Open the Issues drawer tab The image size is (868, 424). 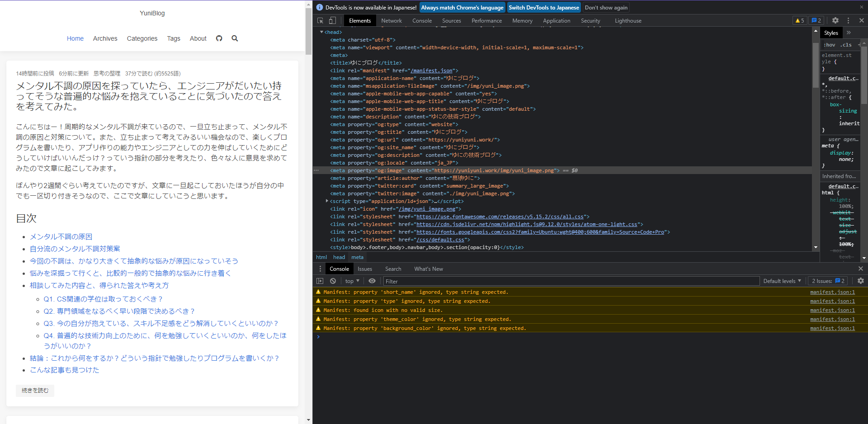click(x=365, y=269)
